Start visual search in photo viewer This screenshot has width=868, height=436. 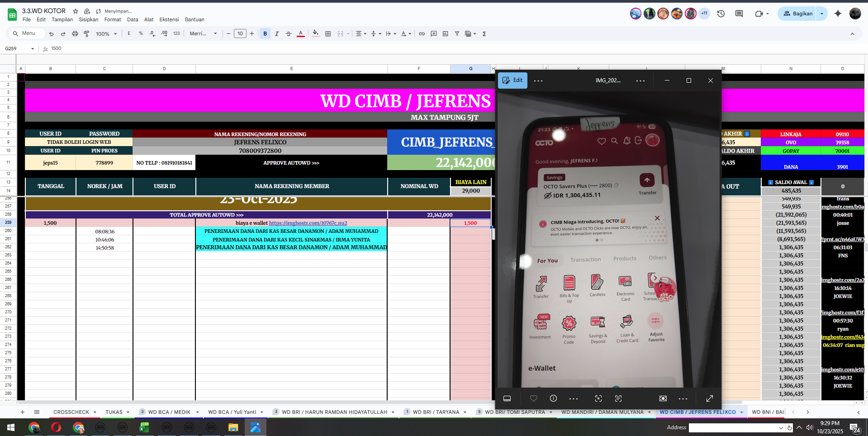598,398
